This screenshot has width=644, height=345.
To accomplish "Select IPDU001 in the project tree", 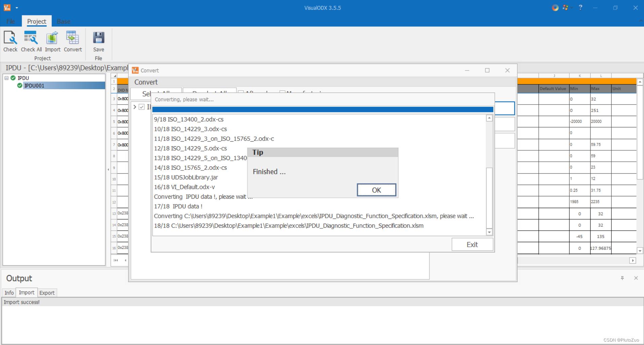I will (34, 86).
